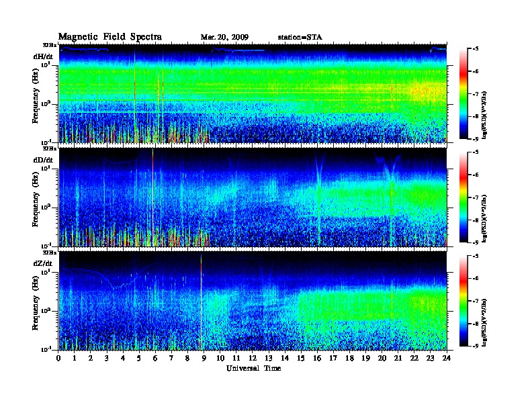Screen dimensions: 532x411
Task: Click the hour "17" tick label on time axis
Action: pos(334,358)
